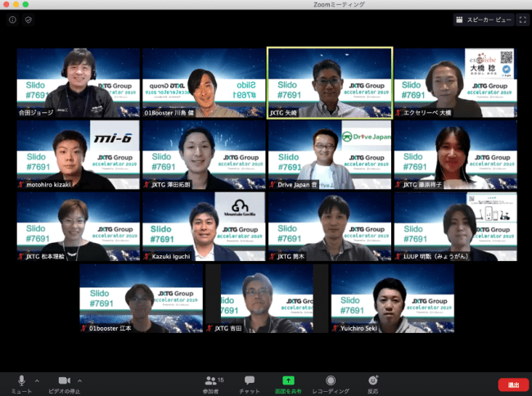Expand video options arrow next to camera
The width and height of the screenshot is (532, 396).
pyautogui.click(x=79, y=380)
